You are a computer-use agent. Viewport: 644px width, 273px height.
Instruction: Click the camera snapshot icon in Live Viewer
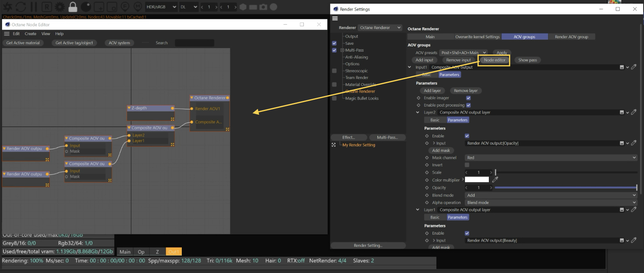pyautogui.click(x=263, y=7)
